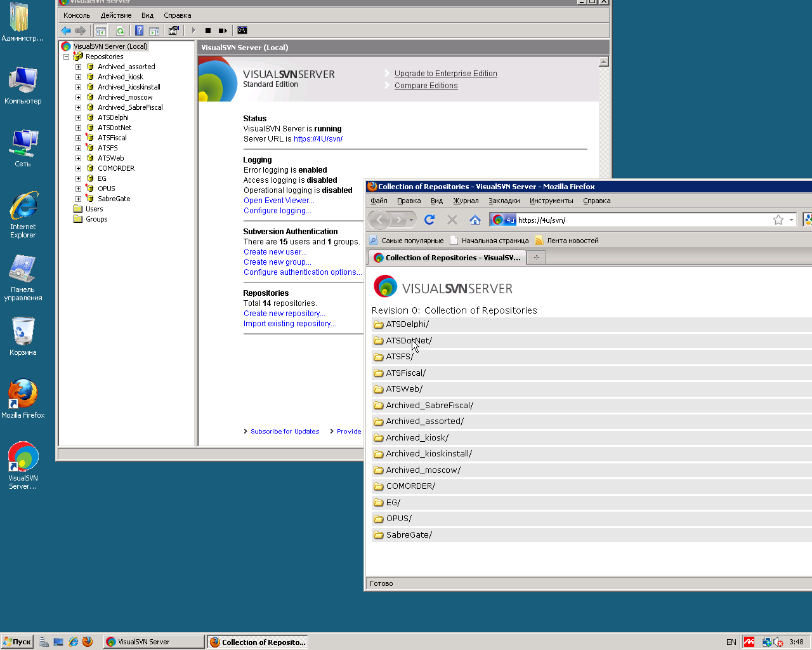Screen dimensions: 812x650
Task: Open the SabreGate/ folder link in Firefox
Action: coord(409,535)
